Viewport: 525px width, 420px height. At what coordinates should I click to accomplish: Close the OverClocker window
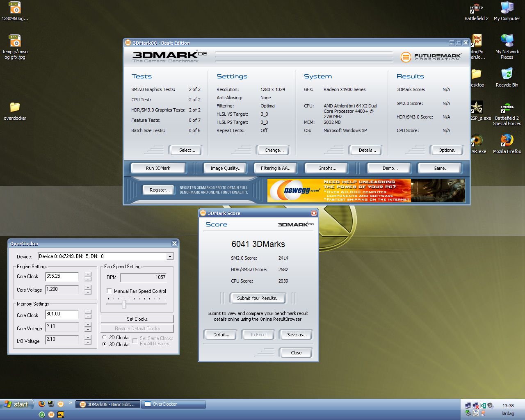[x=174, y=243]
